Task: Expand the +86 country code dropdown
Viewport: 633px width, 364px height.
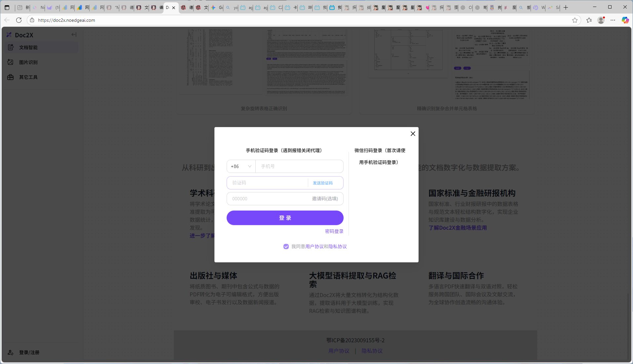Action: [241, 166]
